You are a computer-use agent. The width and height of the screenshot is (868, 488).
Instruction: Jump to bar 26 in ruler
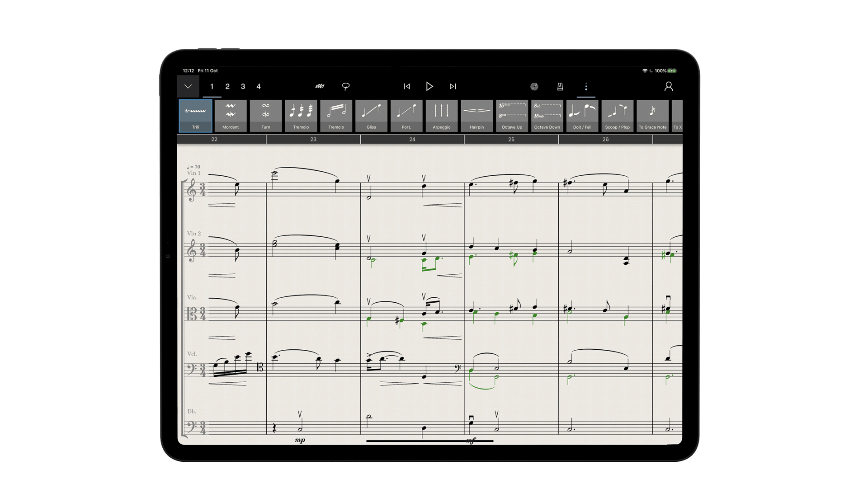605,140
